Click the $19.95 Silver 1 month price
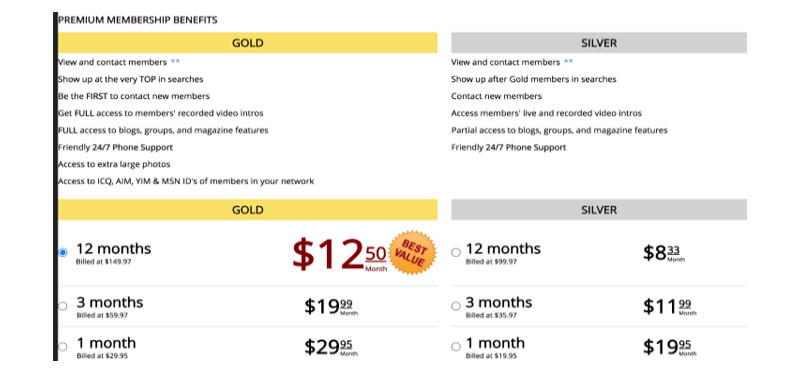 tap(669, 347)
